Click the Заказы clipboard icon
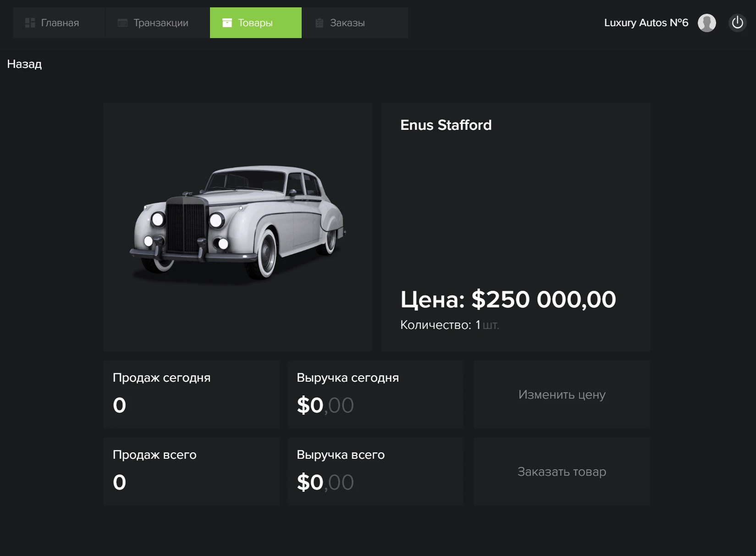Viewport: 756px width, 556px height. [x=320, y=23]
